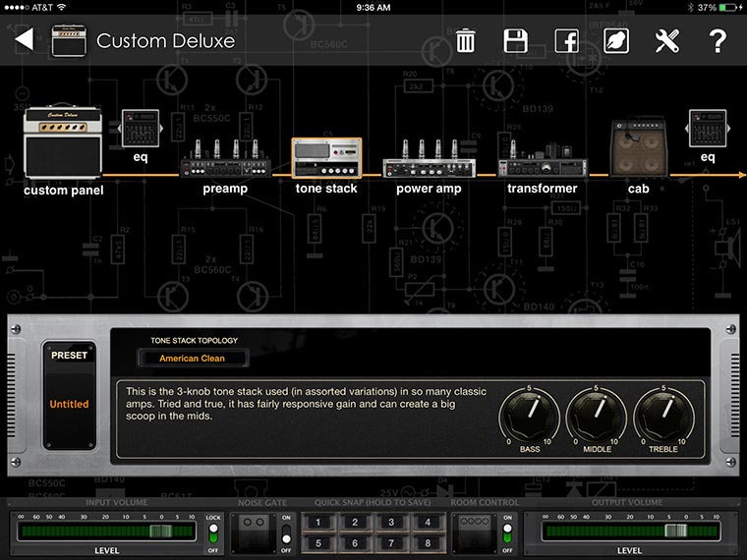Click the output volume LEVEL slider
The height and width of the screenshot is (560, 747).
631,531
